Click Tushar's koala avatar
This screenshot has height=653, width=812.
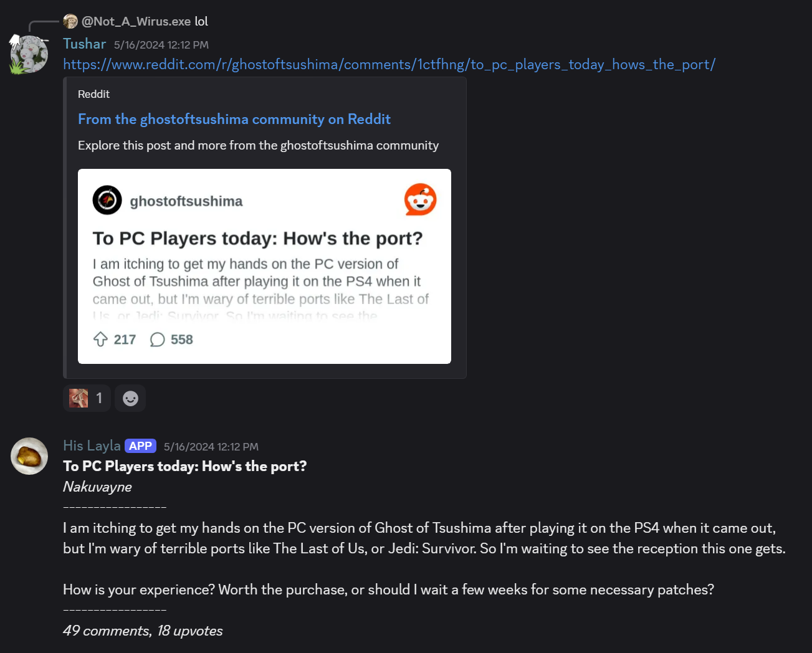click(x=29, y=53)
